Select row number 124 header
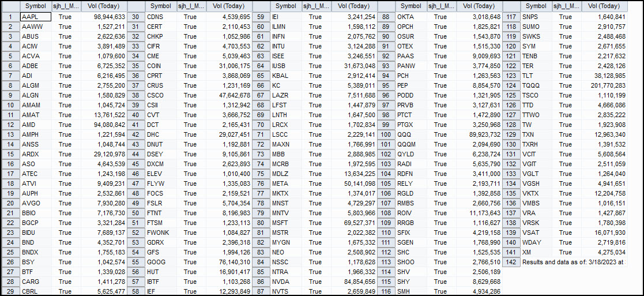The height and width of the screenshot is (296, 644). tap(511, 85)
